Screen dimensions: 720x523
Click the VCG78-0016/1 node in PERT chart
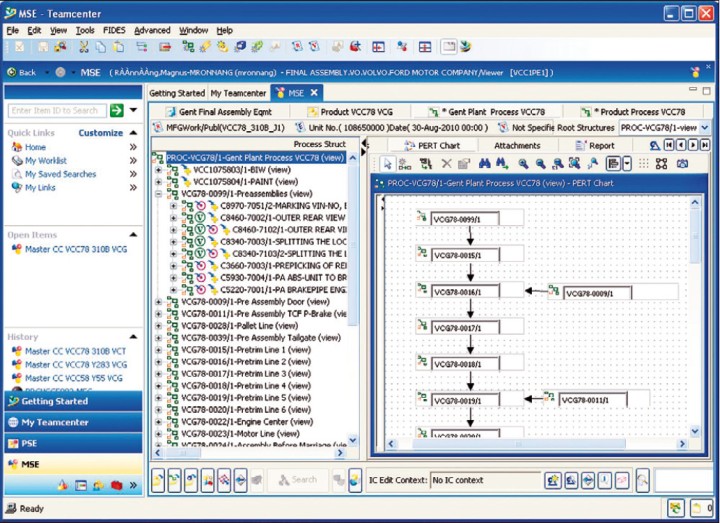click(464, 292)
